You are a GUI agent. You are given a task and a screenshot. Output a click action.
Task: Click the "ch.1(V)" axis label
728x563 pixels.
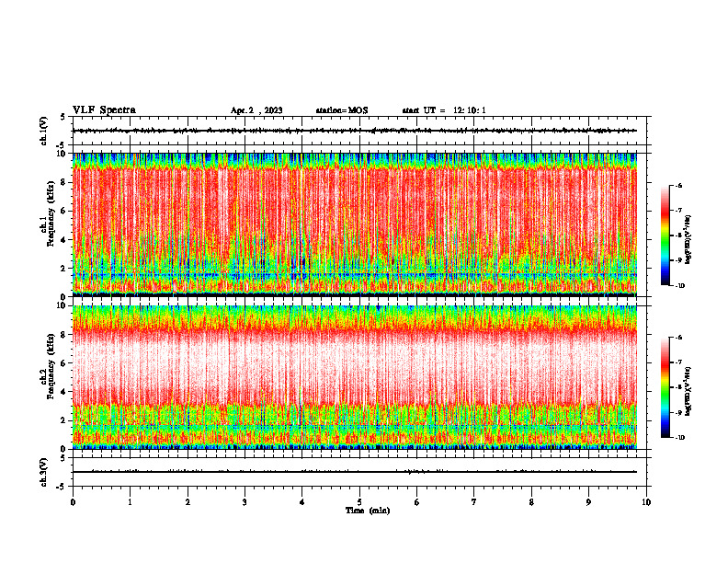pyautogui.click(x=44, y=131)
